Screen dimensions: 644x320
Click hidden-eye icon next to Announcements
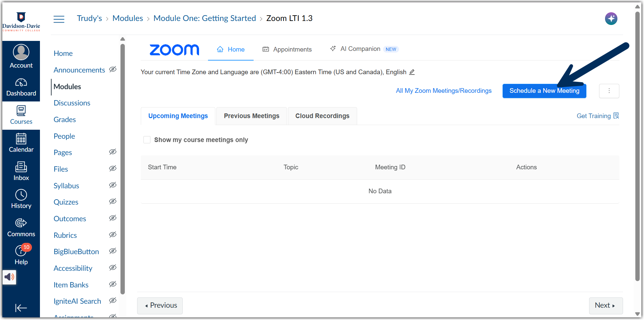(x=113, y=69)
